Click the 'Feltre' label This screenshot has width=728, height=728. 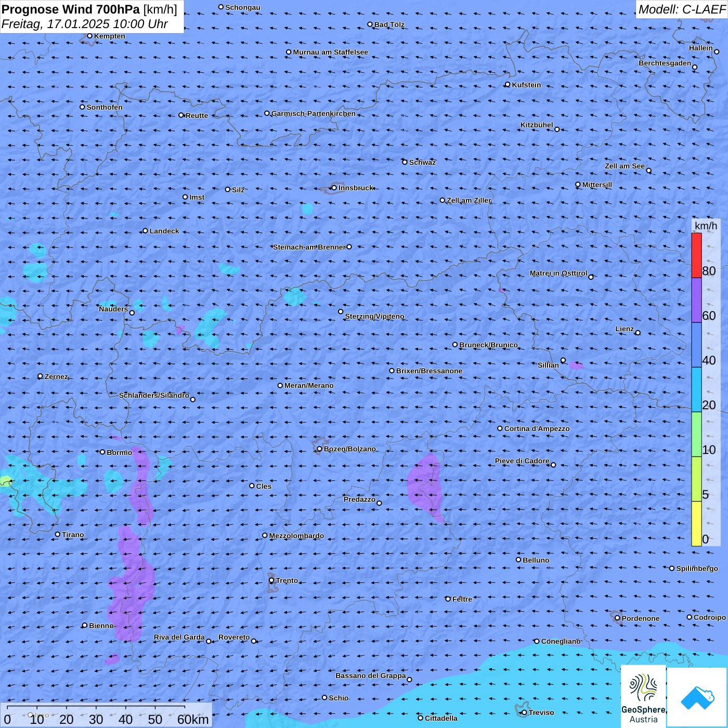pos(462,599)
